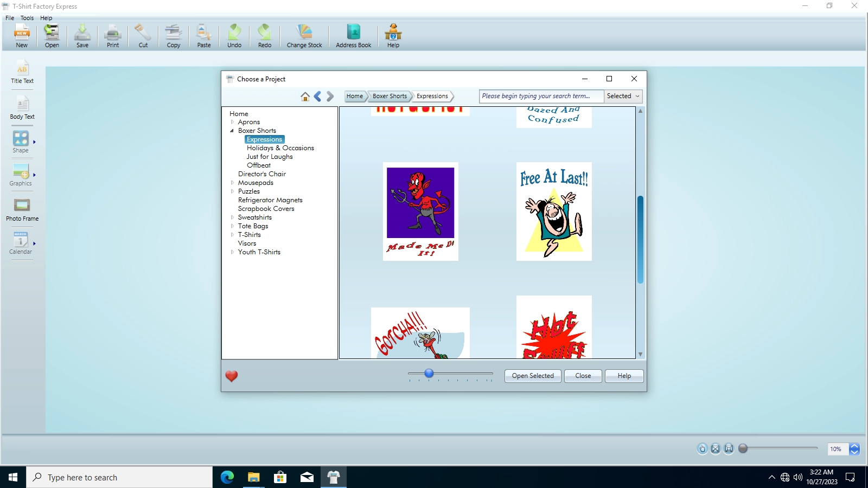Click the Save toolbar icon
Screen dimensions: 868x488
coord(82,36)
